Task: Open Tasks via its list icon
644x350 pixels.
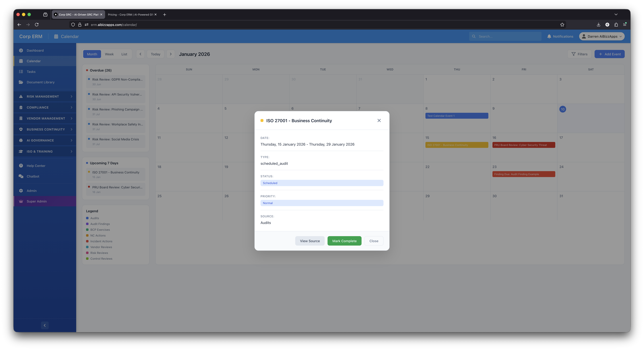Action: 21,72
